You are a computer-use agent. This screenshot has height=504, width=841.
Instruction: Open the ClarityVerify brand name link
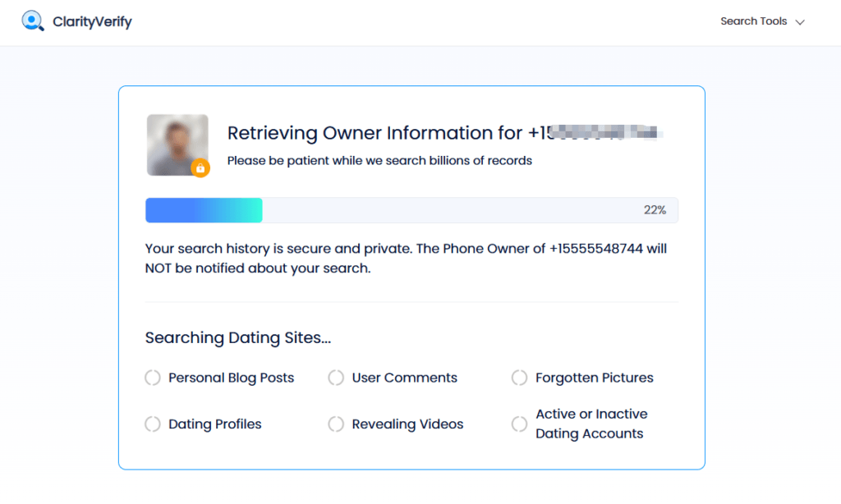pos(92,21)
